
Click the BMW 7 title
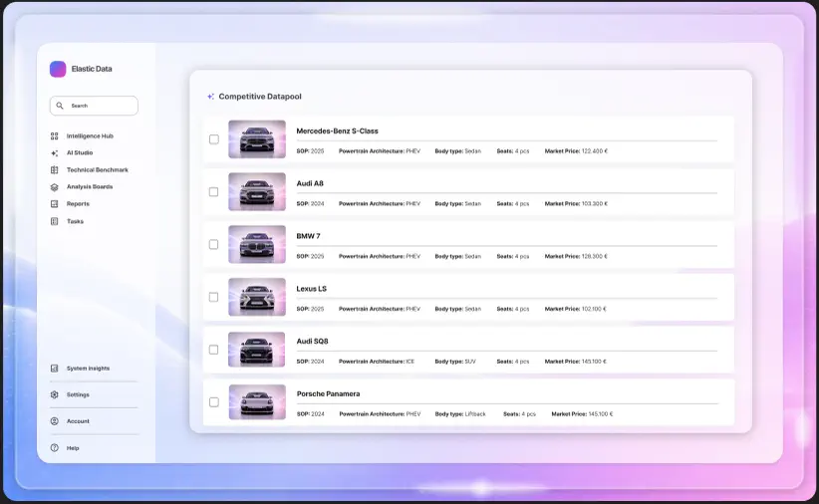(308, 236)
